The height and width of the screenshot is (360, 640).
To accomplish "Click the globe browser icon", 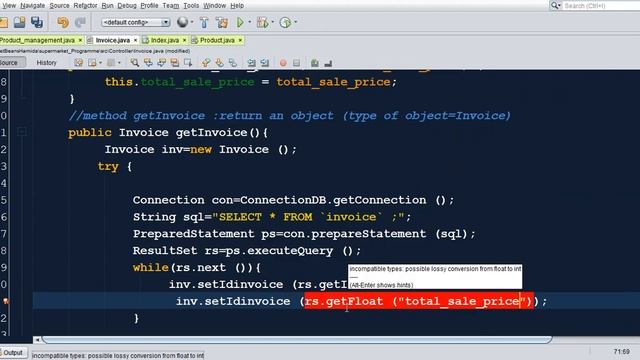I will [182, 22].
